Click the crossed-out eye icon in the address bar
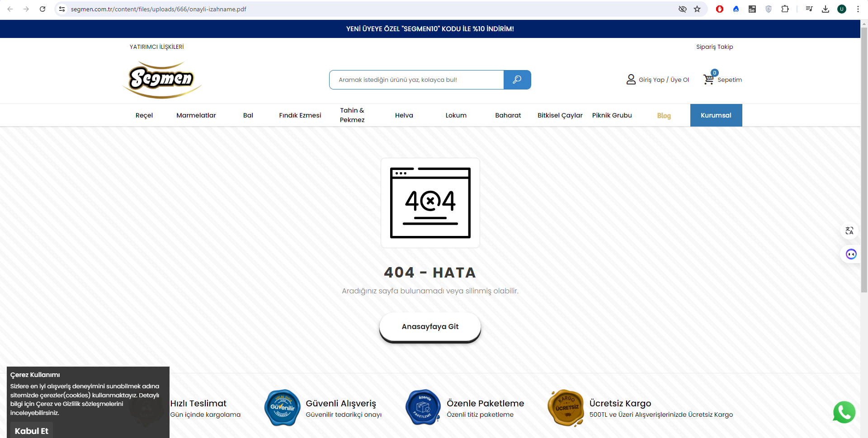The width and height of the screenshot is (868, 438). pyautogui.click(x=683, y=9)
